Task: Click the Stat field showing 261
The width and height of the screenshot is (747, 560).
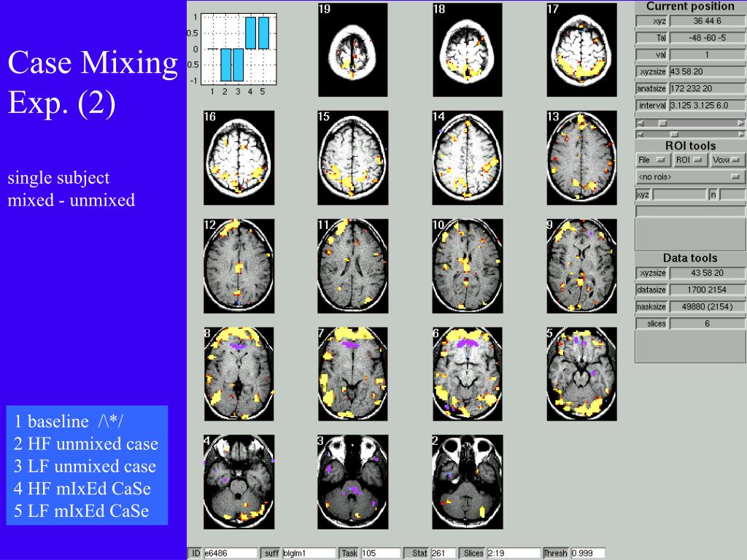Action: tap(444, 553)
